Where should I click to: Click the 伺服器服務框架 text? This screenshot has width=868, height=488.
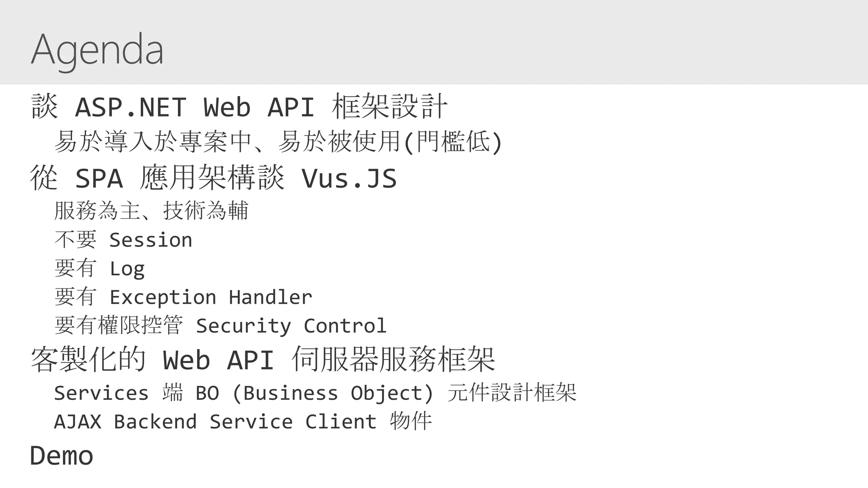click(393, 360)
